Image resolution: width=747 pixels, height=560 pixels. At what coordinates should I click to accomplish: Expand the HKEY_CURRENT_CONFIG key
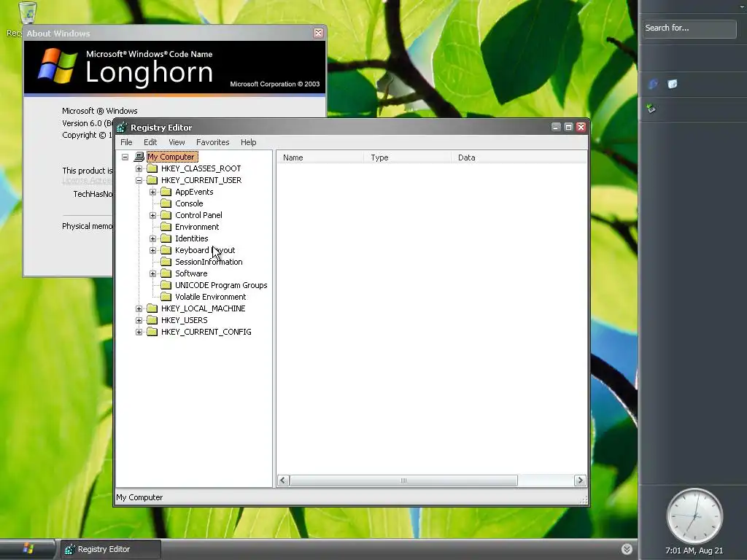139,332
